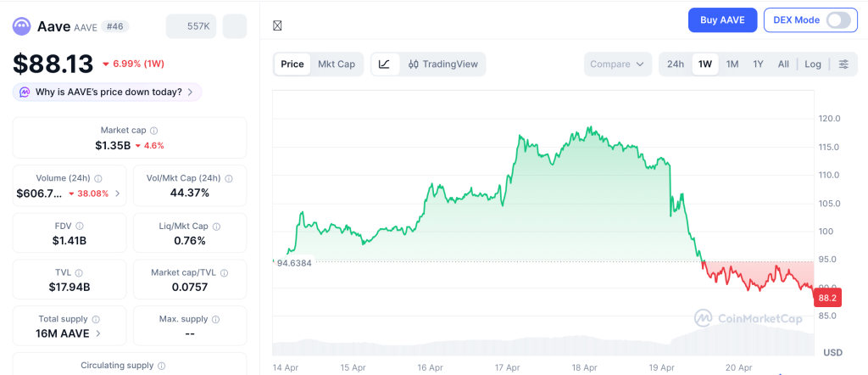Click the Buy AAVE button

tap(722, 20)
